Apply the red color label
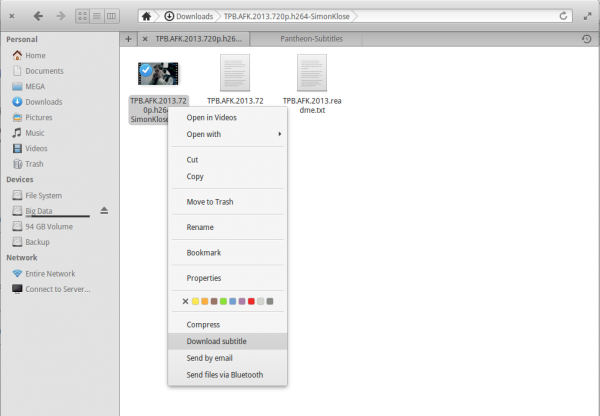 tap(250, 301)
